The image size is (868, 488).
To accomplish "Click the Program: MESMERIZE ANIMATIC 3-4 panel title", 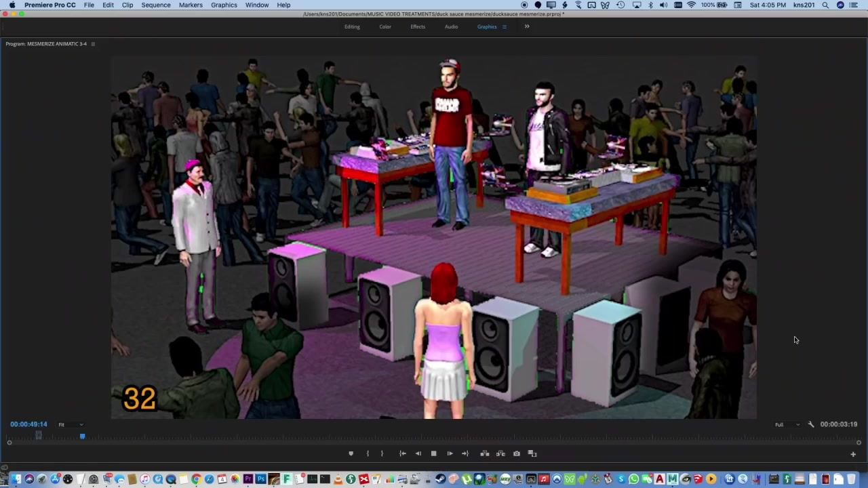I will [x=46, y=44].
